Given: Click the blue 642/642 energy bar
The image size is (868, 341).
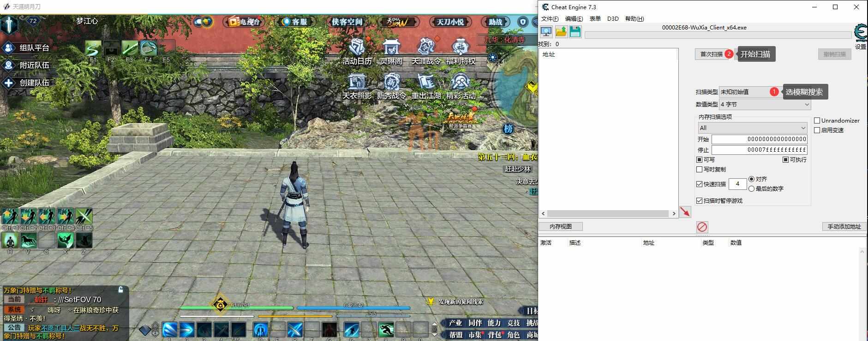Looking at the screenshot, I should 353,308.
